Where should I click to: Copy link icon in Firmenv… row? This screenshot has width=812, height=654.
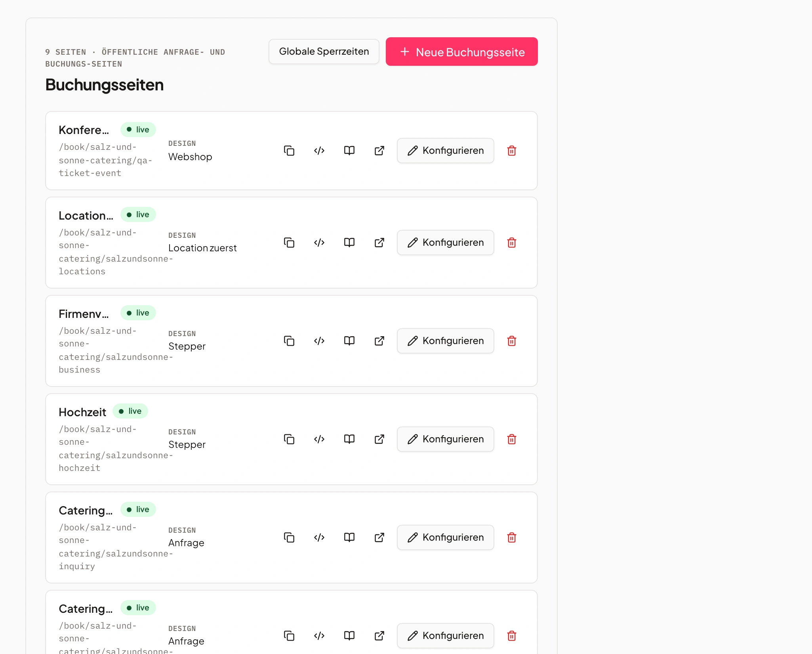coord(289,341)
